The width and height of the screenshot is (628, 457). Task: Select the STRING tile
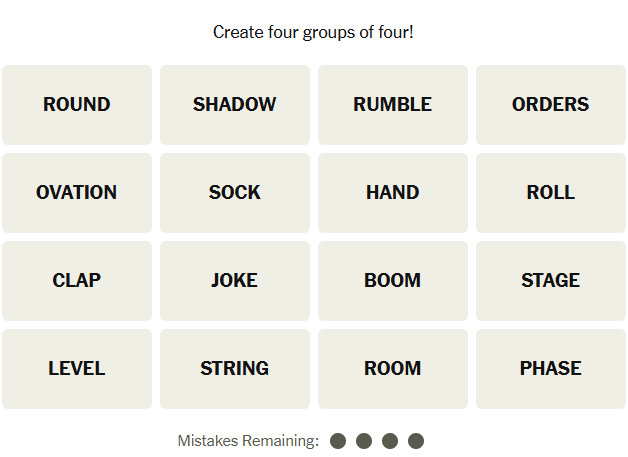tap(235, 369)
